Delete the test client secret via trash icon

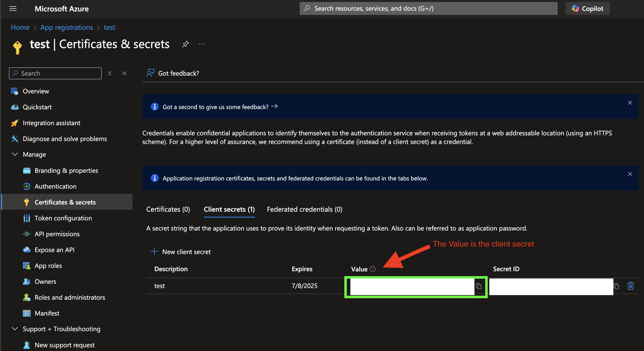(630, 286)
